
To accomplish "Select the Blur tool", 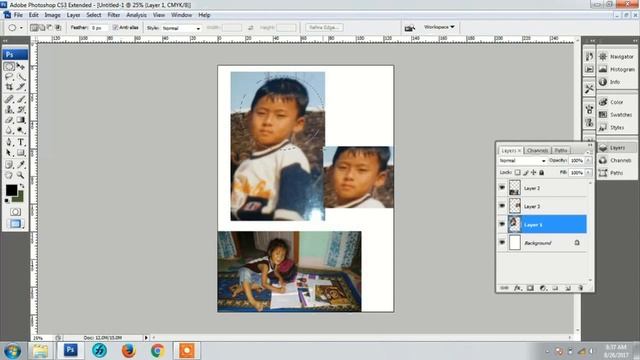I will [9, 130].
